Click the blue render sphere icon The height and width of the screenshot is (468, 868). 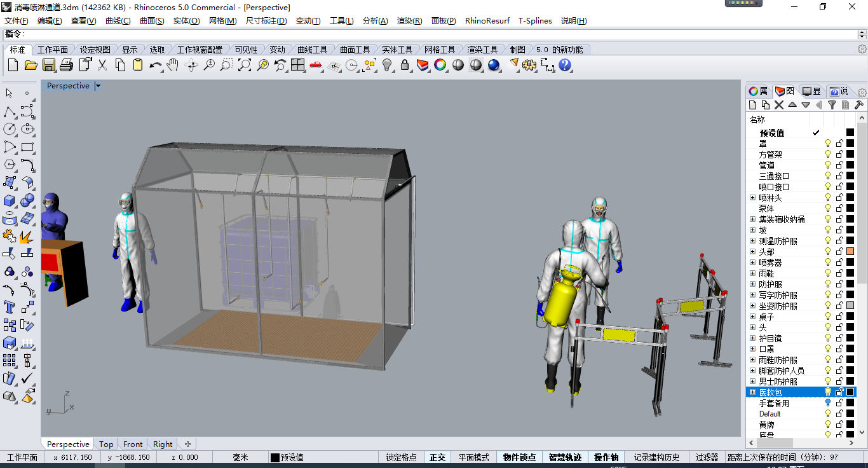(494, 65)
